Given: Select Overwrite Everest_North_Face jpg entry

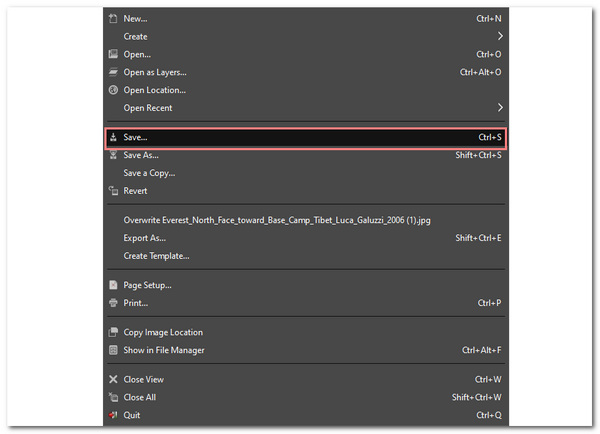Looking at the screenshot, I should pos(306,220).
